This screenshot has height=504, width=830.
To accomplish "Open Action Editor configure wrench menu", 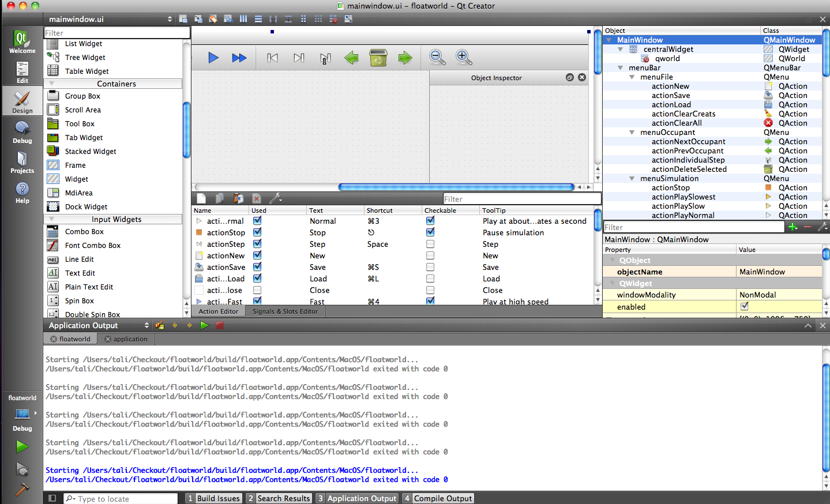I will (276, 198).
